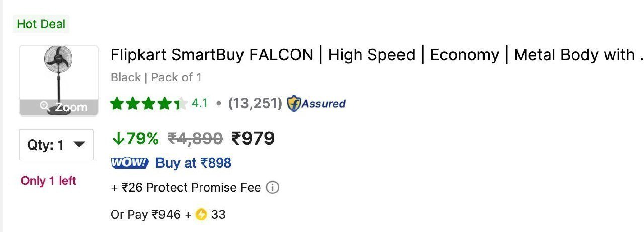Click the green discount down-arrow icon
The height and width of the screenshot is (232, 644).
click(118, 138)
